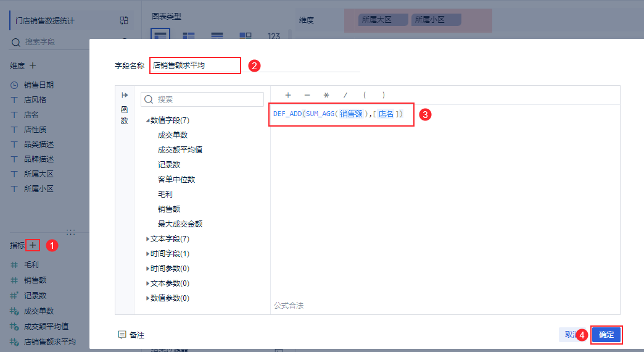Expand the 文本字段(7) group
The image size is (644, 352).
click(147, 239)
